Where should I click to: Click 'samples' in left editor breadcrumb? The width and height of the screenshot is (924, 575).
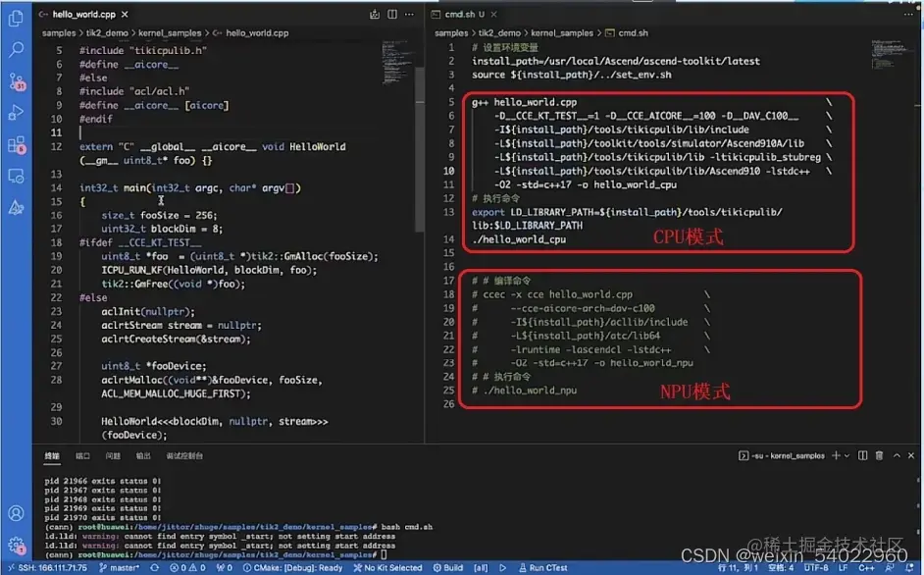click(58, 33)
